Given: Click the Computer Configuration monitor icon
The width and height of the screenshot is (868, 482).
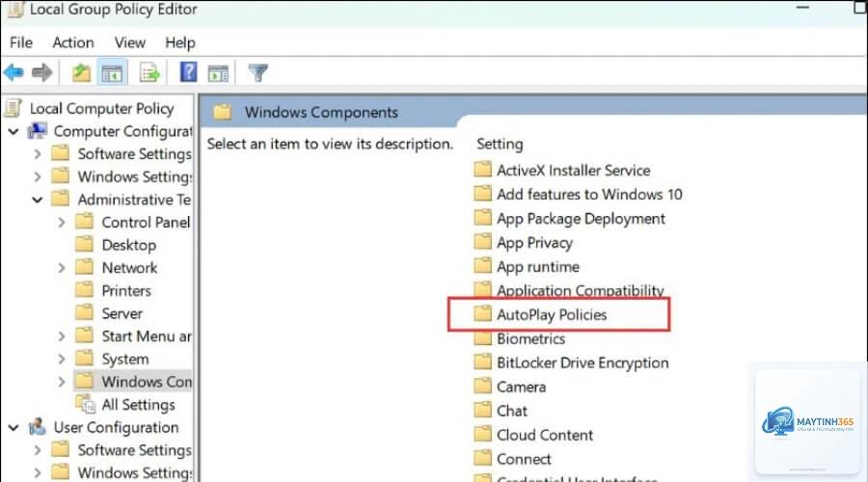Looking at the screenshot, I should (37, 130).
